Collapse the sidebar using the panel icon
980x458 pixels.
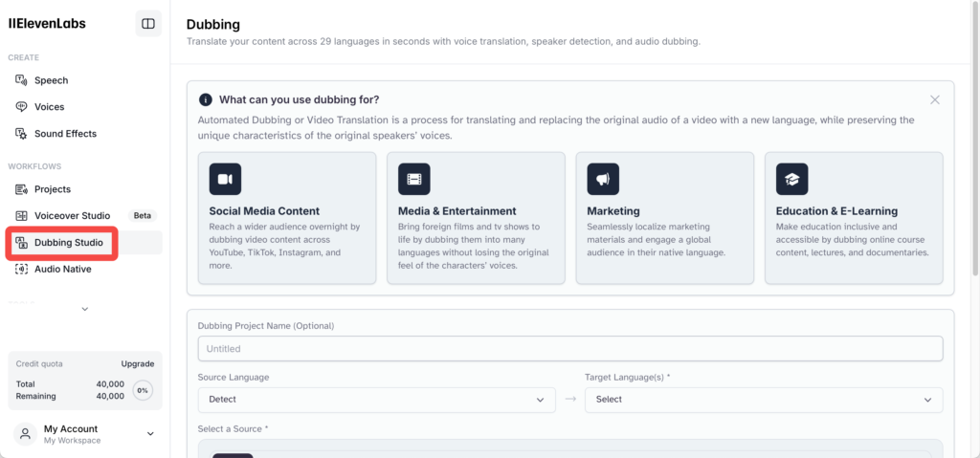[x=148, y=24]
